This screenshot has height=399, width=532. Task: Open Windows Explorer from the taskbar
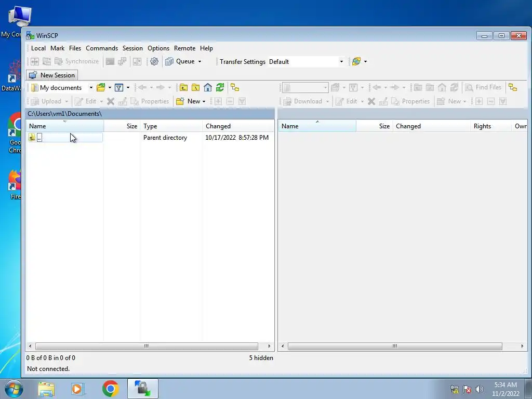coord(46,389)
